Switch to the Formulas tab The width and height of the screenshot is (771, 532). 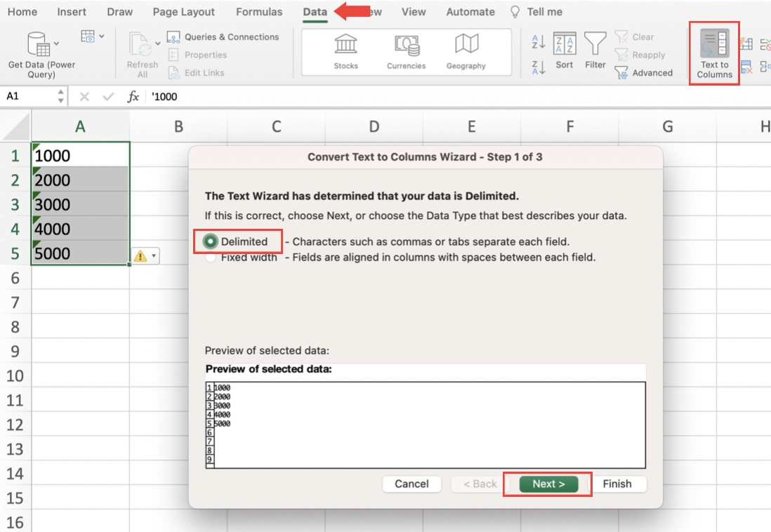click(259, 12)
